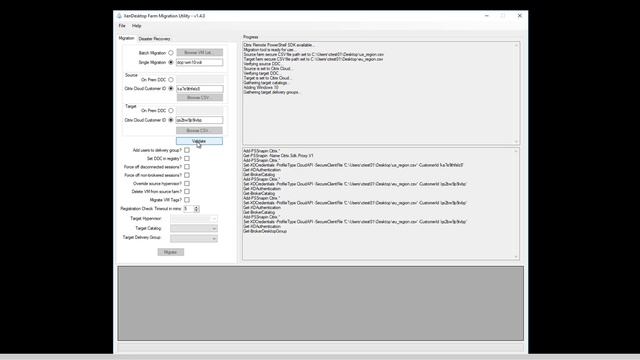
Task: Click the PowerShell command log scroll-up arrow
Action: 516,151
